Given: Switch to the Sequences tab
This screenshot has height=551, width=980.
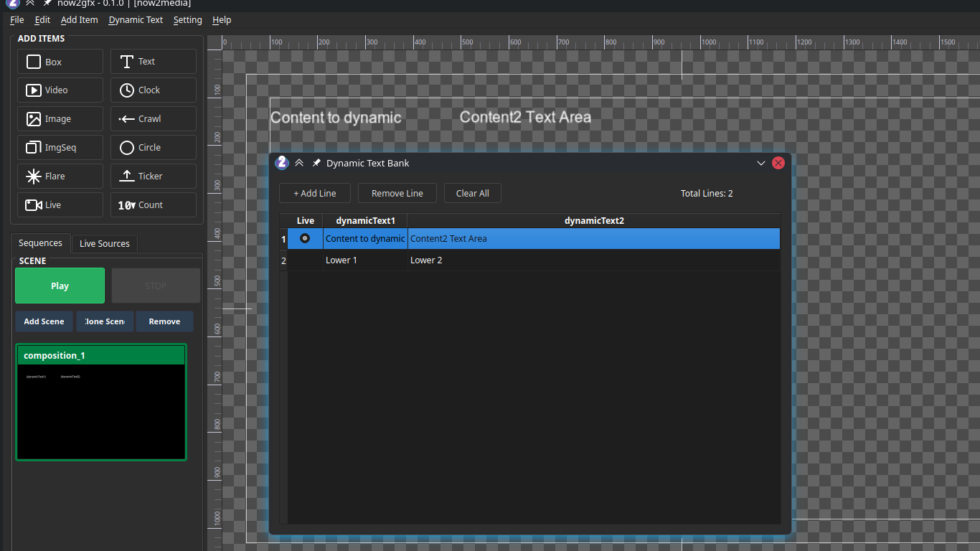Looking at the screenshot, I should pos(41,243).
